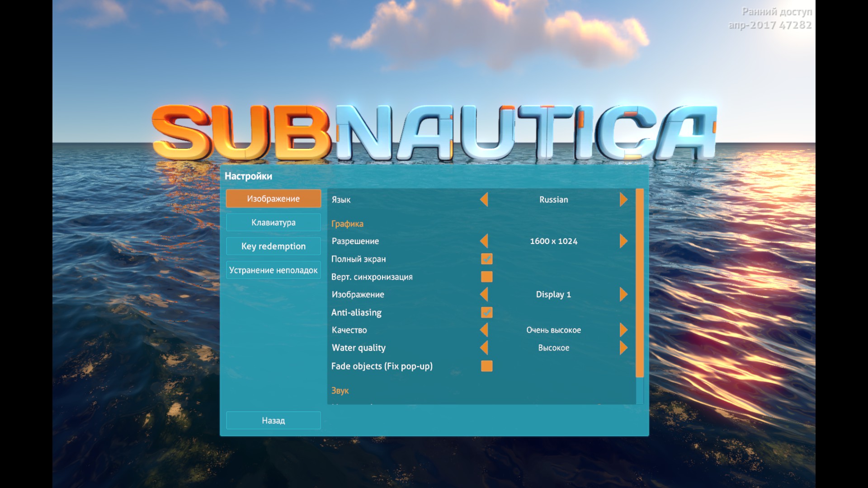Lower Water quality with left arrow

(484, 347)
